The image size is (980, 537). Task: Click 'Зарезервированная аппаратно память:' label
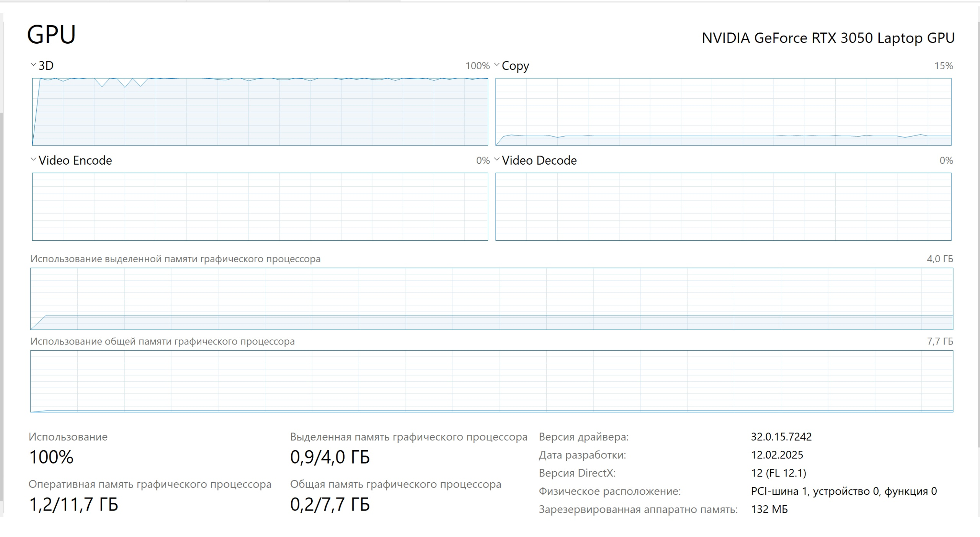638,509
